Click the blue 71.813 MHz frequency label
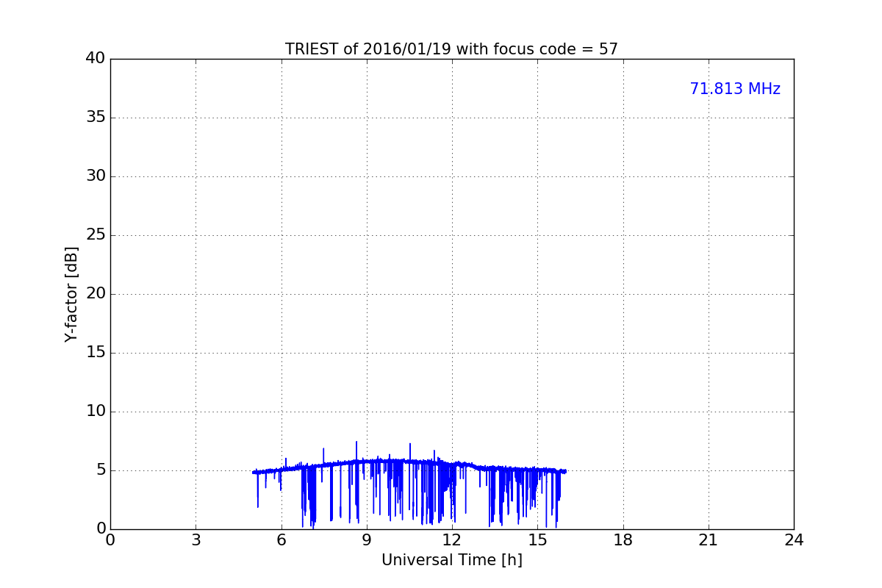The height and width of the screenshot is (588, 882). tap(735, 89)
